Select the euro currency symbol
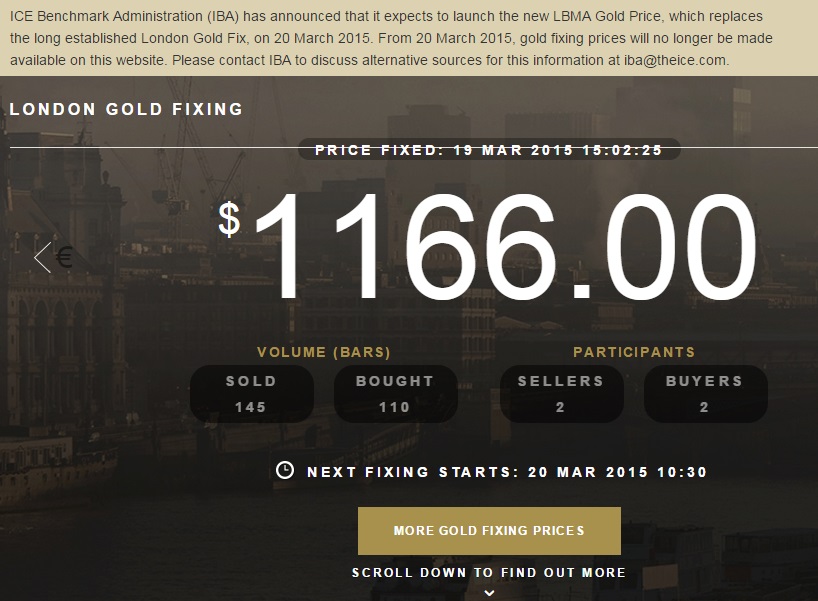This screenshot has height=601, width=818. pyautogui.click(x=65, y=258)
